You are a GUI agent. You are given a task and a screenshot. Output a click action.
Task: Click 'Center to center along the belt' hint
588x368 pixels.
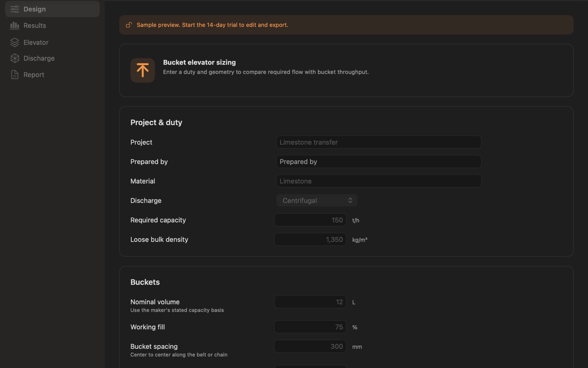[179, 355]
